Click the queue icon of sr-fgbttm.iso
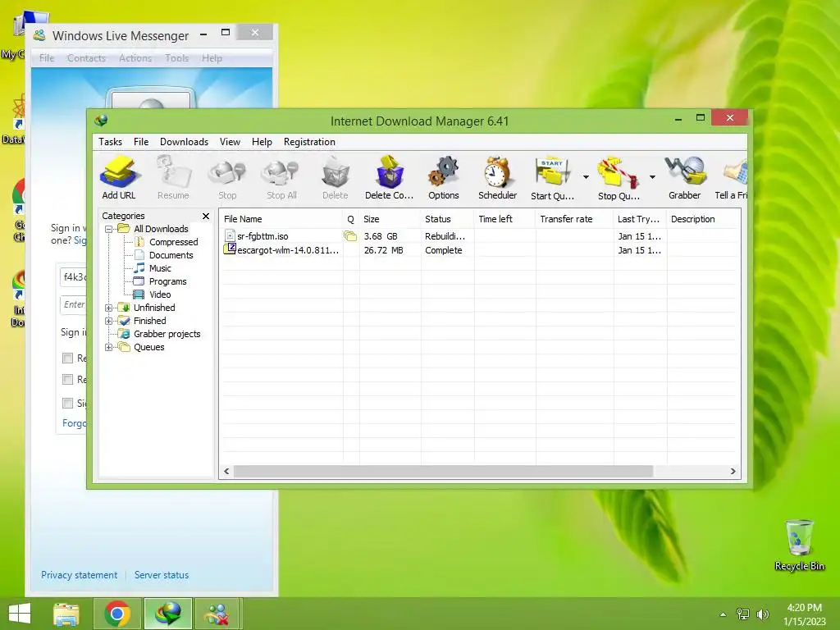 [350, 236]
